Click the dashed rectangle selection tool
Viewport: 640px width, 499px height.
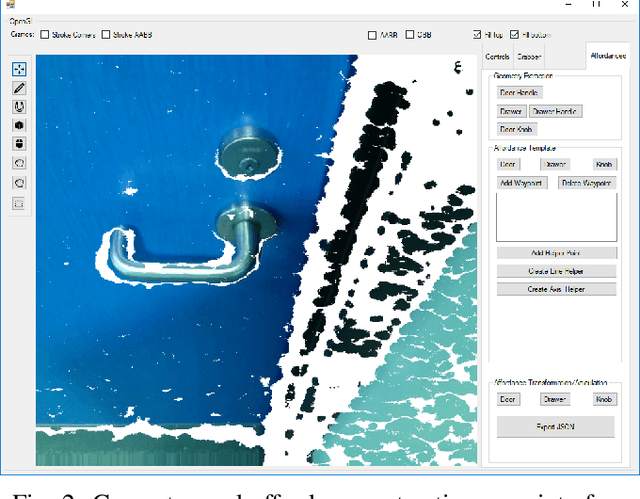[19, 203]
